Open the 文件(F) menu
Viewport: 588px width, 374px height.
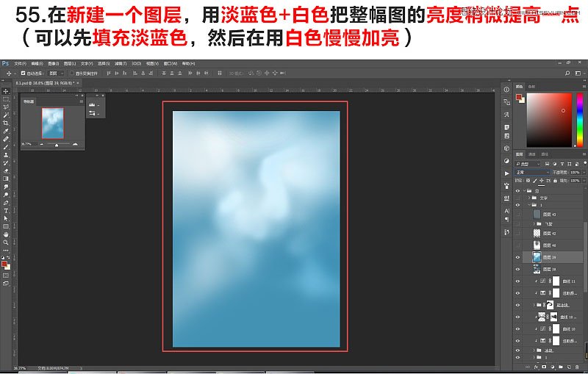click(21, 64)
